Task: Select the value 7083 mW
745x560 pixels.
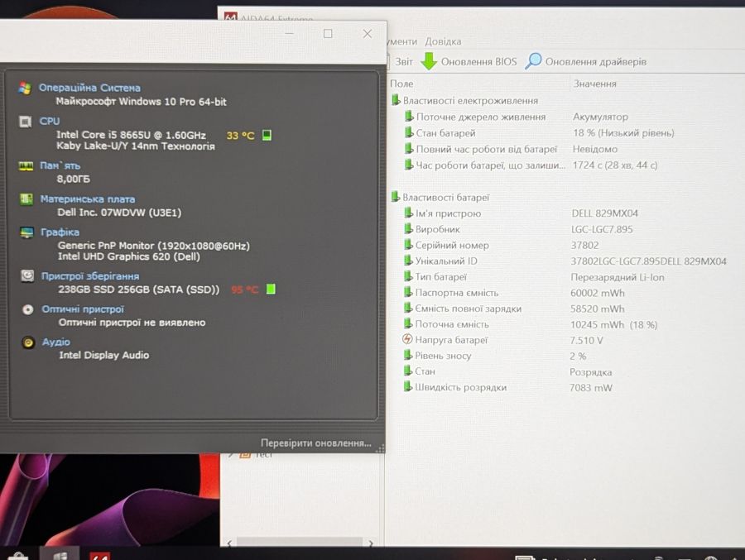Action: coord(591,388)
